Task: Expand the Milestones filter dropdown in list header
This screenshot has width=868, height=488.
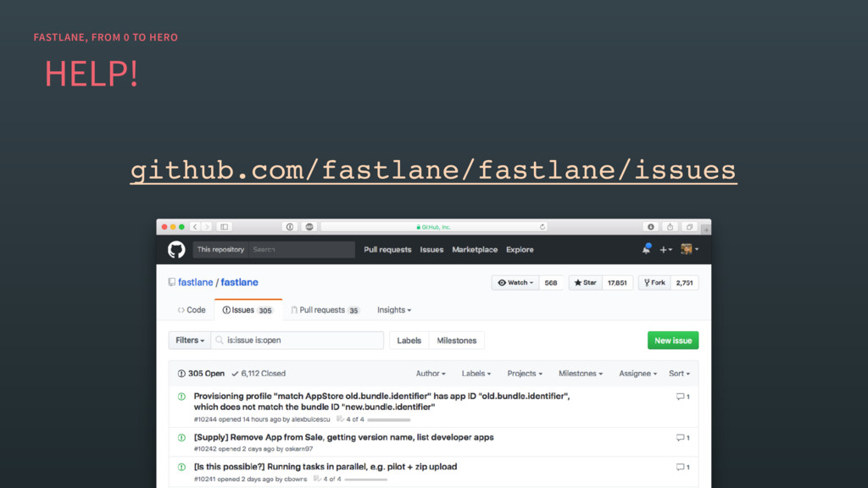Action: pos(581,374)
